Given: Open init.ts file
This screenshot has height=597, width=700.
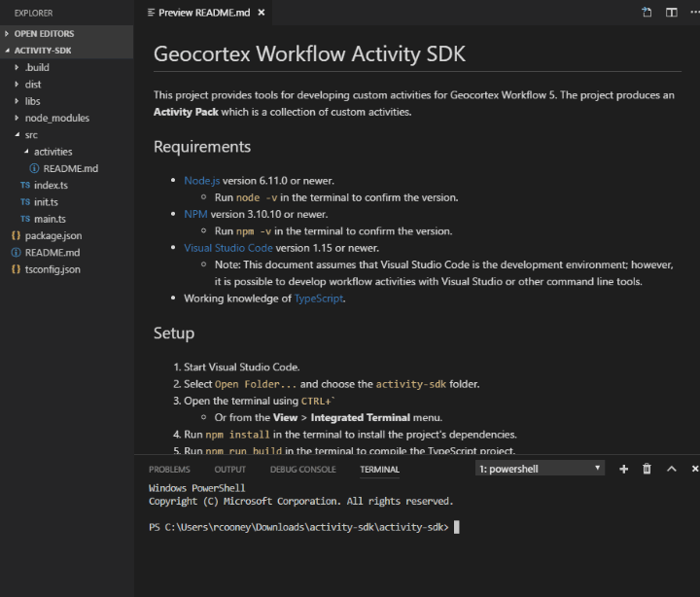Looking at the screenshot, I should pos(66,202).
